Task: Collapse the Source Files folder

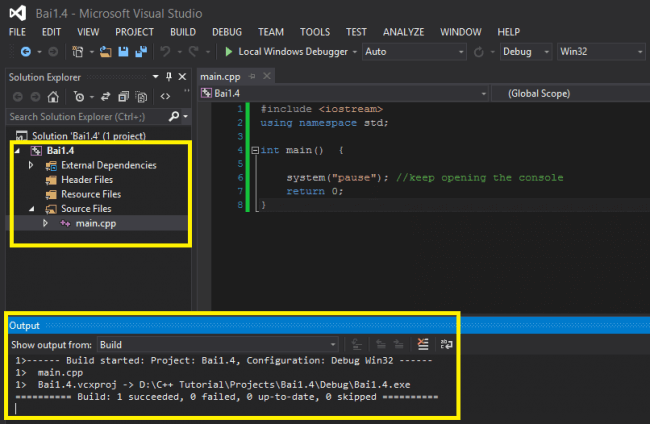Action: 32,209
